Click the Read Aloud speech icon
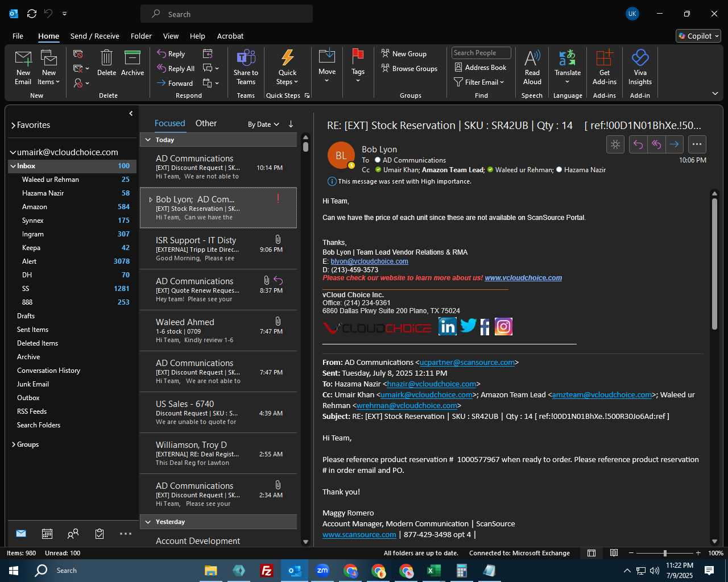The image size is (728, 582). tap(532, 67)
